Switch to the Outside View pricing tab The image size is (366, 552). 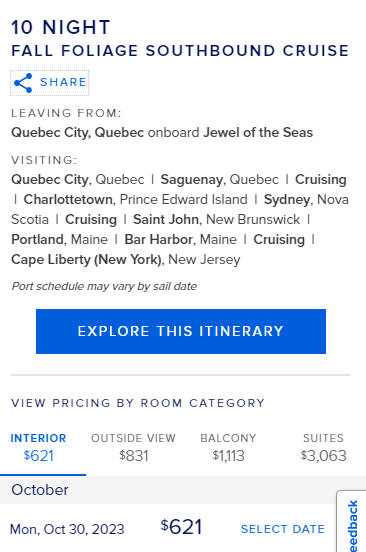(x=133, y=448)
